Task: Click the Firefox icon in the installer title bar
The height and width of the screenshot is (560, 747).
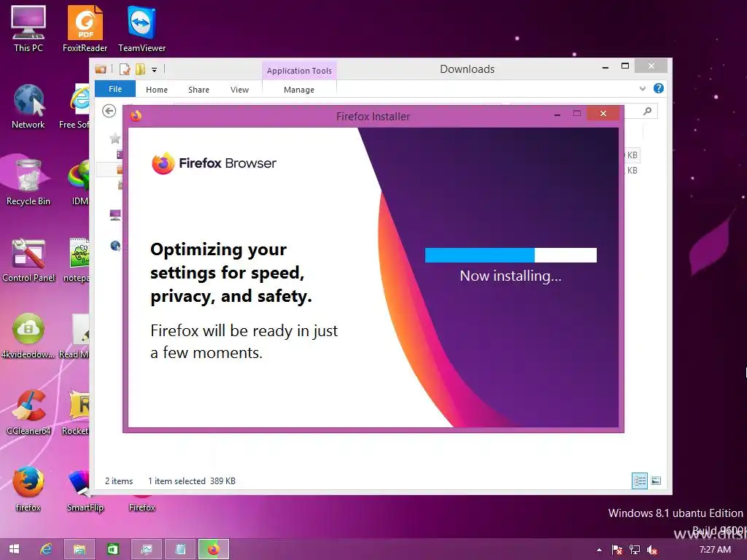Action: (x=136, y=115)
